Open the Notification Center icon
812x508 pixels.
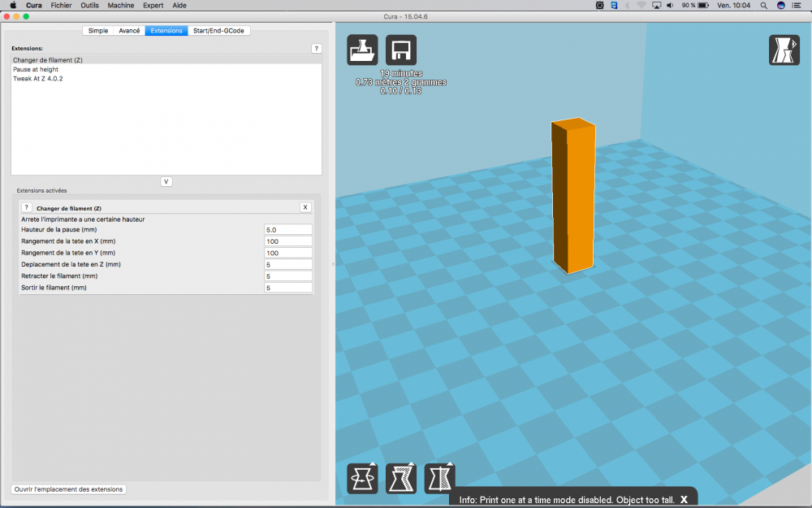click(x=797, y=5)
